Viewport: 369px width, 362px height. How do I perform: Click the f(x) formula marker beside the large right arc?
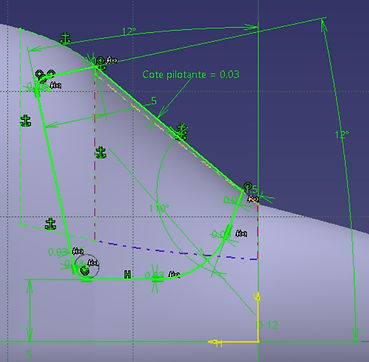[x=242, y=234]
